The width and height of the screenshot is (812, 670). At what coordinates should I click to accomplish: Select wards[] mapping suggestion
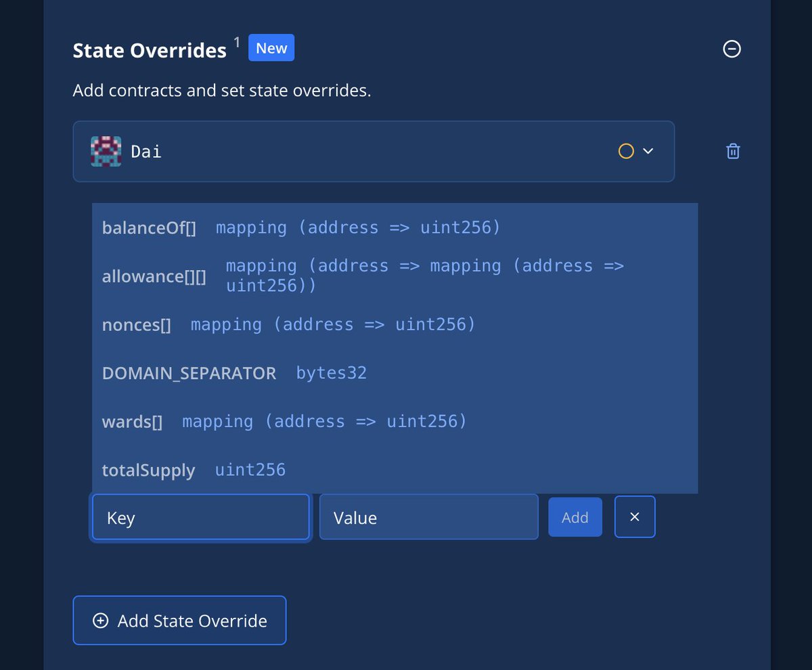coord(394,422)
